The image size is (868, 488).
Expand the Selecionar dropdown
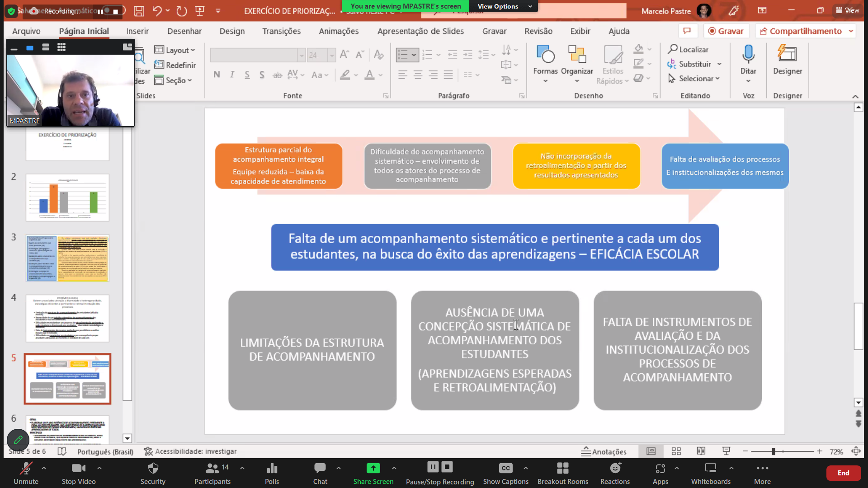point(717,78)
